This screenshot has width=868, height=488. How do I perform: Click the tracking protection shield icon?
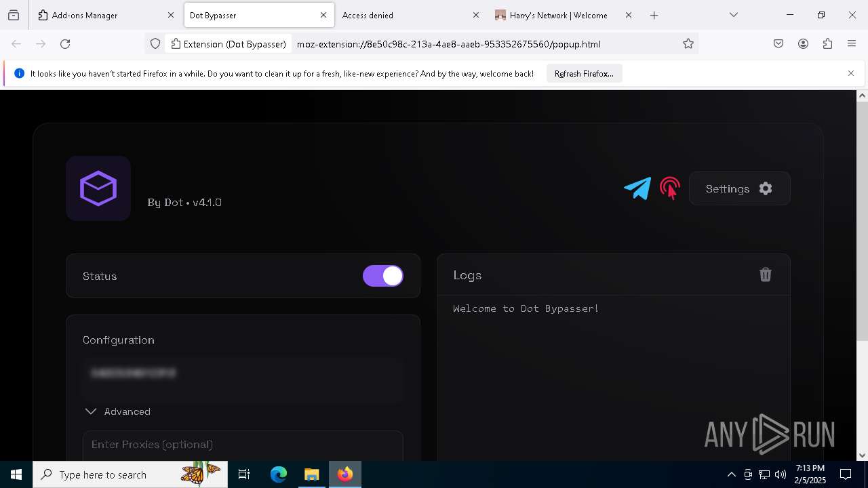click(x=155, y=44)
